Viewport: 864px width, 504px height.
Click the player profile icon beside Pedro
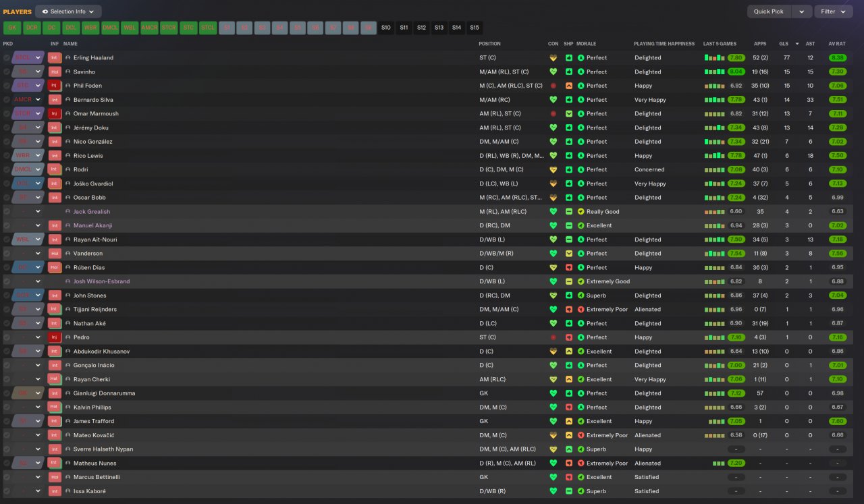(x=68, y=337)
